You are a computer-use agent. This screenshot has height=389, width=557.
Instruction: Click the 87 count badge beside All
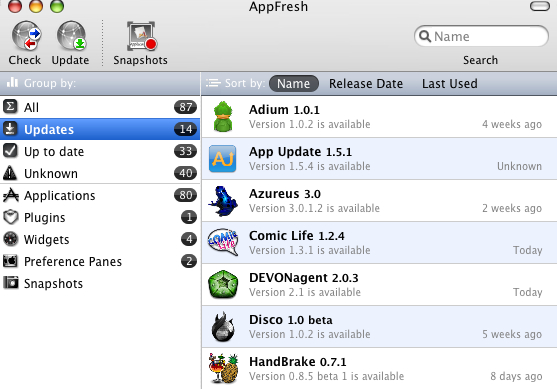[x=185, y=107]
